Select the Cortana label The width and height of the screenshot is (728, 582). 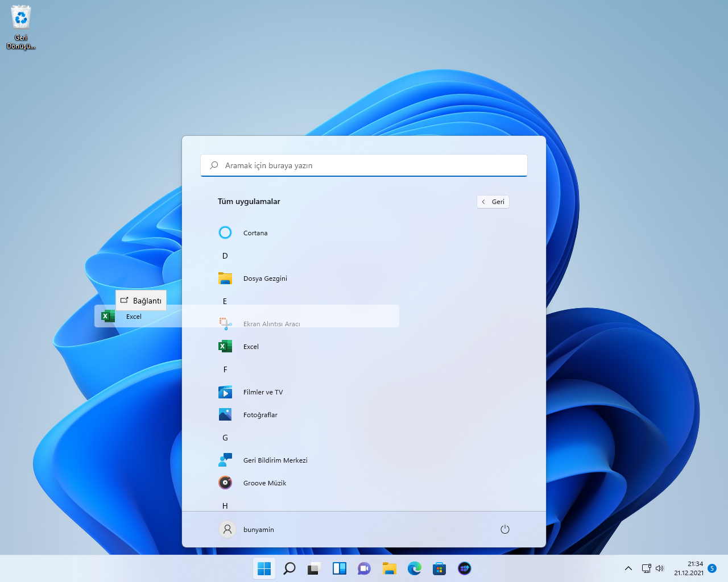click(255, 233)
